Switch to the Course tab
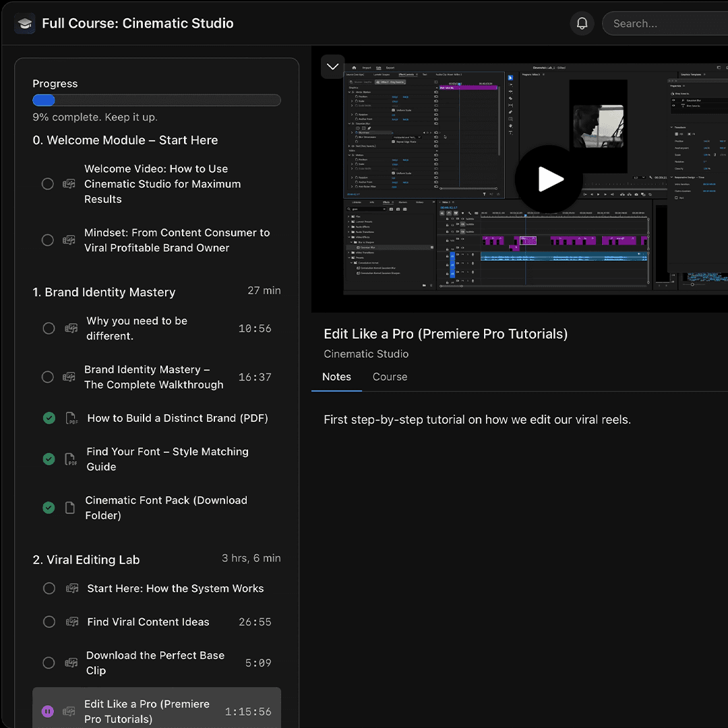Screen dimensions: 728x728 pos(390,377)
